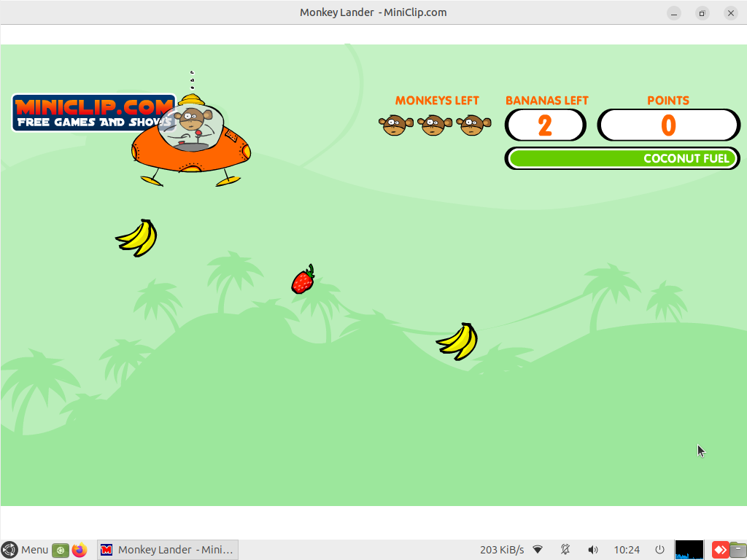Click the red AnyDesk tray icon
This screenshot has width=747, height=560.
coord(720,551)
